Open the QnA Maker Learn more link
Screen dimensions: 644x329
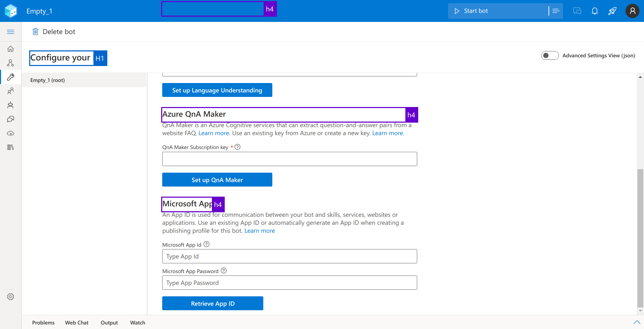point(214,133)
